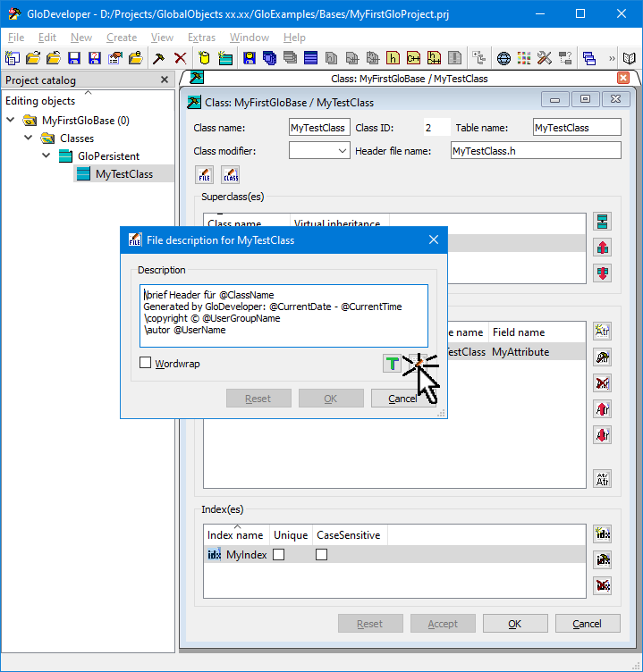
Task: Click OK in the class window
Action: pyautogui.click(x=515, y=624)
